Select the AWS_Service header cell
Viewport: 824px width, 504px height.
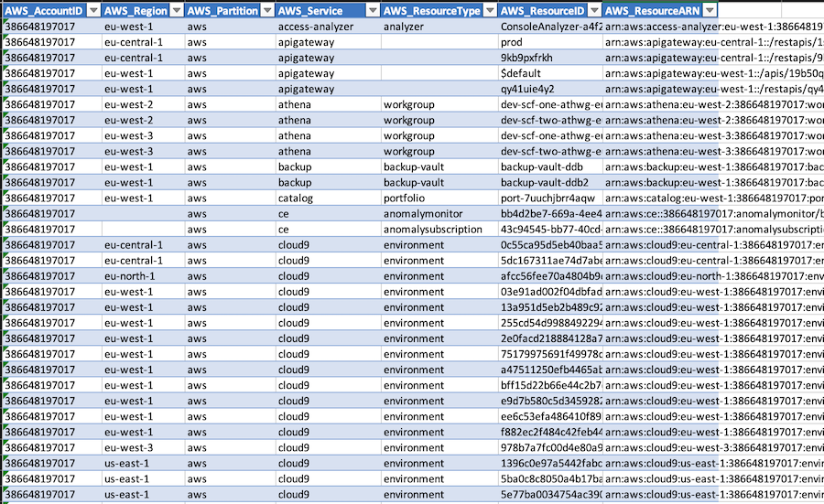(328, 10)
